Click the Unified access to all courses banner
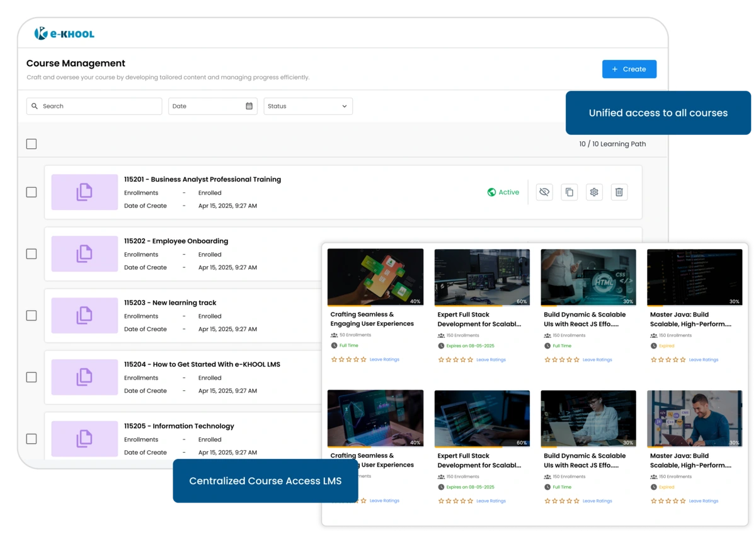 tap(658, 113)
